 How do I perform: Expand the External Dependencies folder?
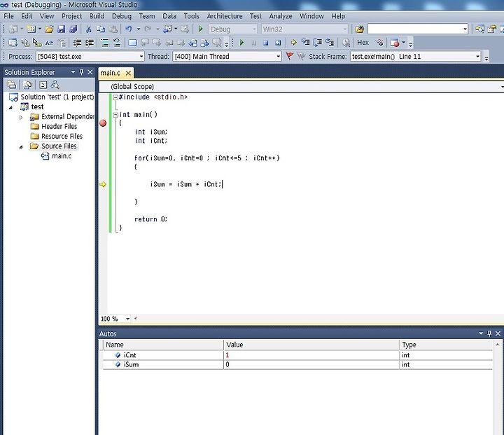coord(21,118)
